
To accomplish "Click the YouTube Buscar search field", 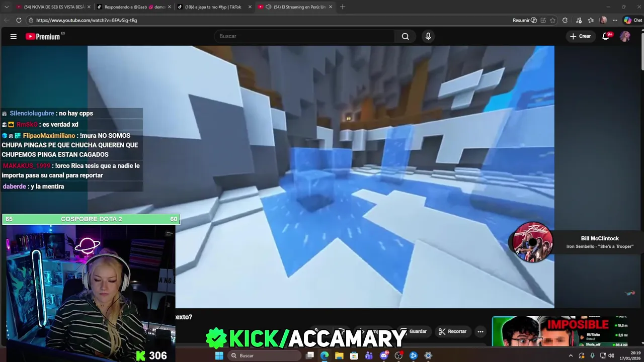I will coord(304,36).
